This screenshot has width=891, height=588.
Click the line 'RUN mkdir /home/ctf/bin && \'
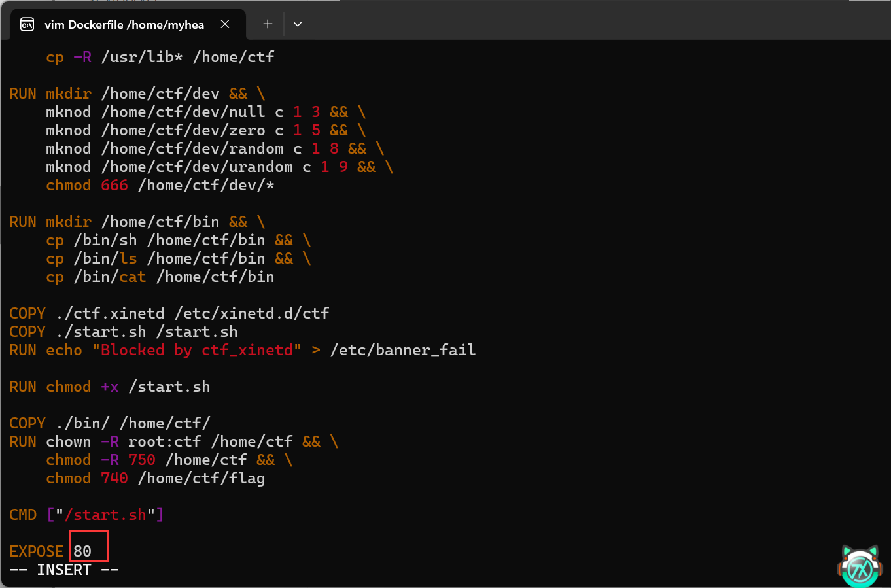[137, 222]
